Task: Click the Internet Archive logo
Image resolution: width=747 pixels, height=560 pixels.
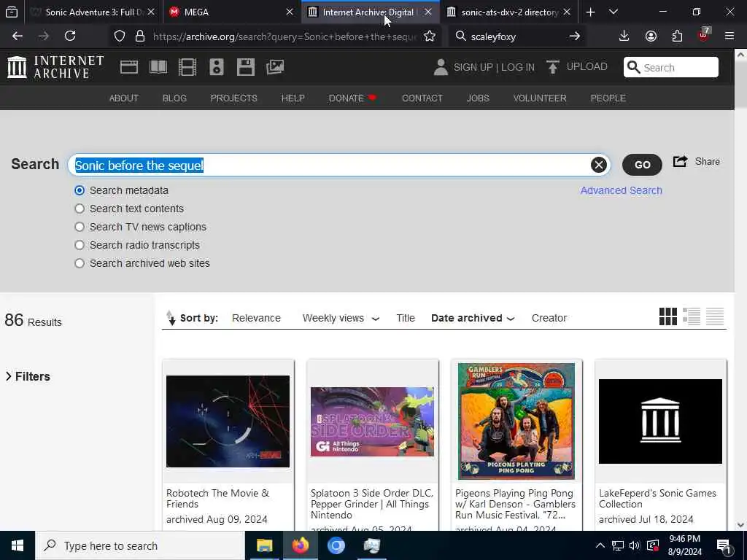Action: tap(55, 66)
